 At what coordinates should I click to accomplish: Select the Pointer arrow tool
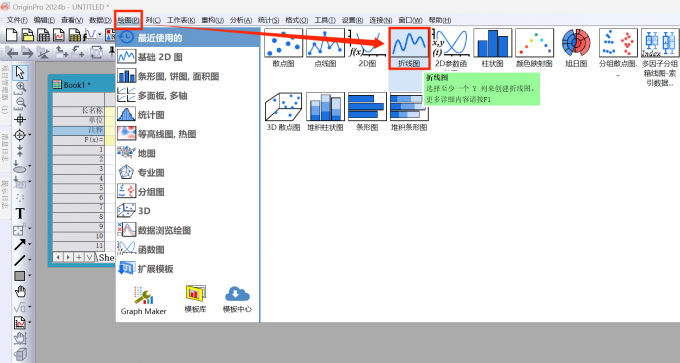[20, 72]
